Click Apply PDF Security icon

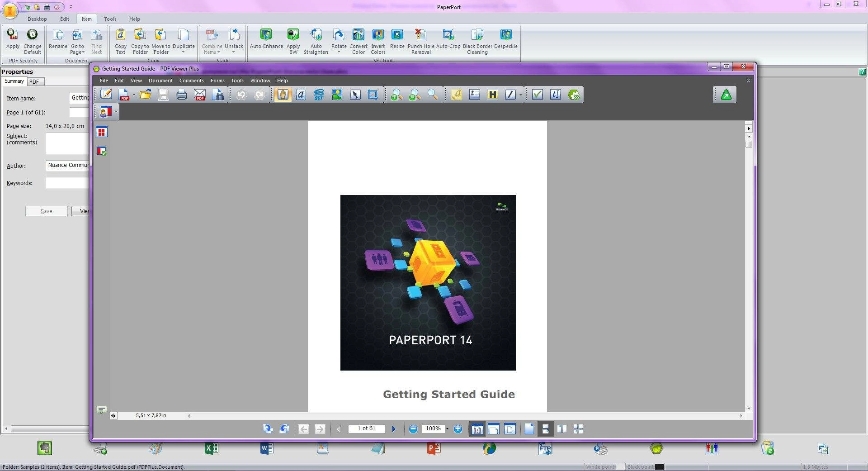pos(13,39)
